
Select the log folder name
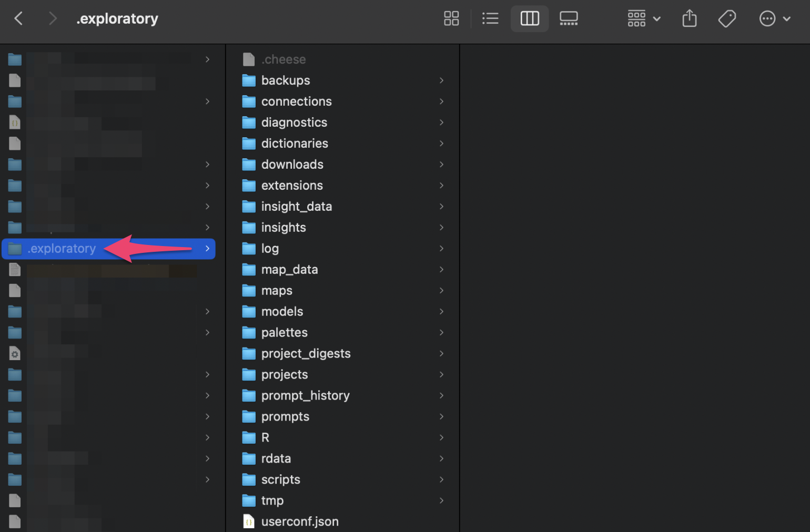coord(270,249)
